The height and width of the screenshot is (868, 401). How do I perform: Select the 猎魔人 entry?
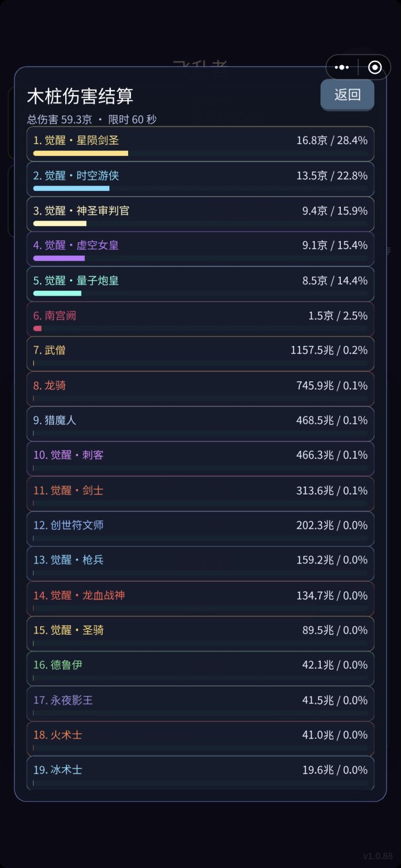[200, 424]
